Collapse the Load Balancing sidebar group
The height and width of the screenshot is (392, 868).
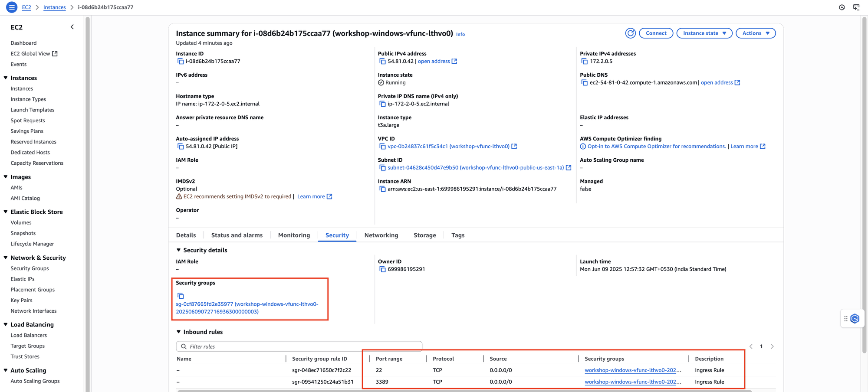tap(6, 324)
